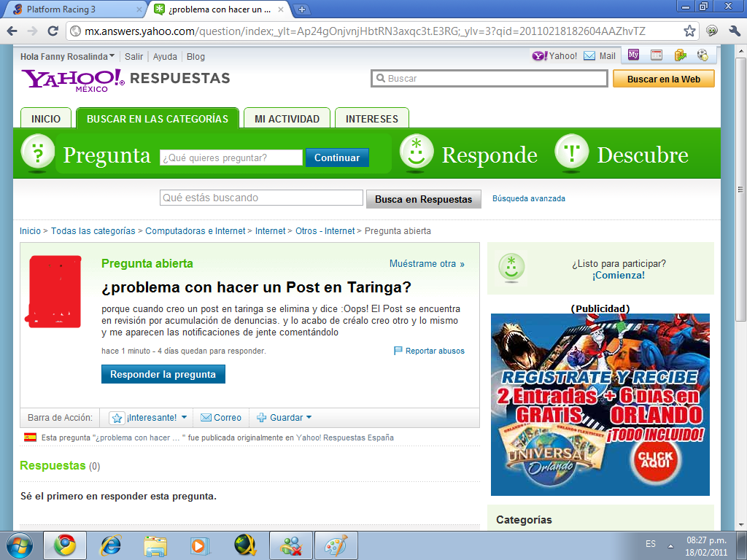Open the Hola Fanny Rosalinda account dropdown
The image size is (747, 560).
[67, 56]
